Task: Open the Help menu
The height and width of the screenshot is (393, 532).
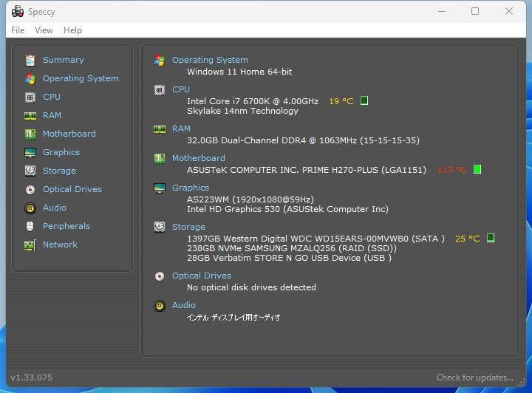Action: [72, 30]
